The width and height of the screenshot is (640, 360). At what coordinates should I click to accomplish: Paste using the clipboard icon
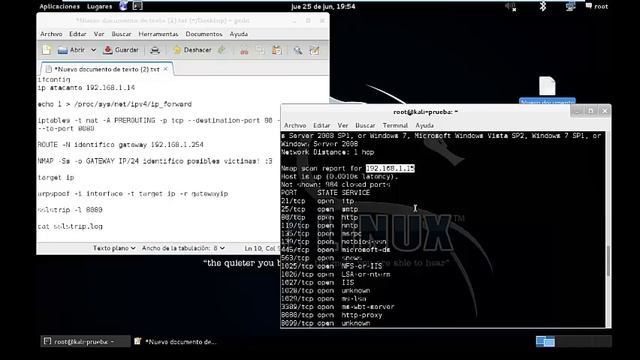(277, 51)
